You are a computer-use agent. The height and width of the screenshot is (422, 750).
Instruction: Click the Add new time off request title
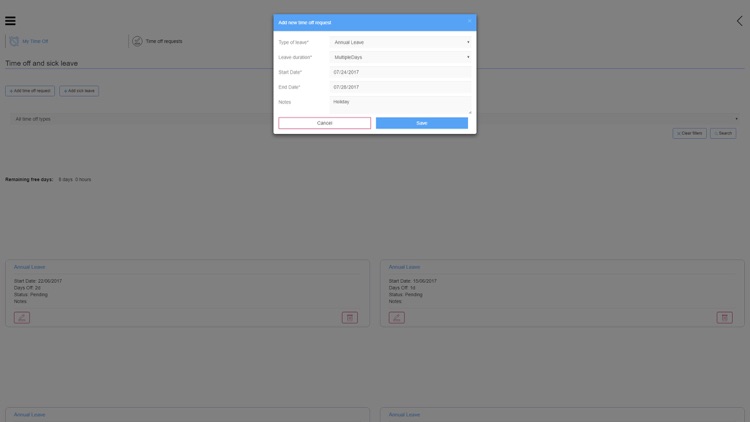click(x=305, y=22)
